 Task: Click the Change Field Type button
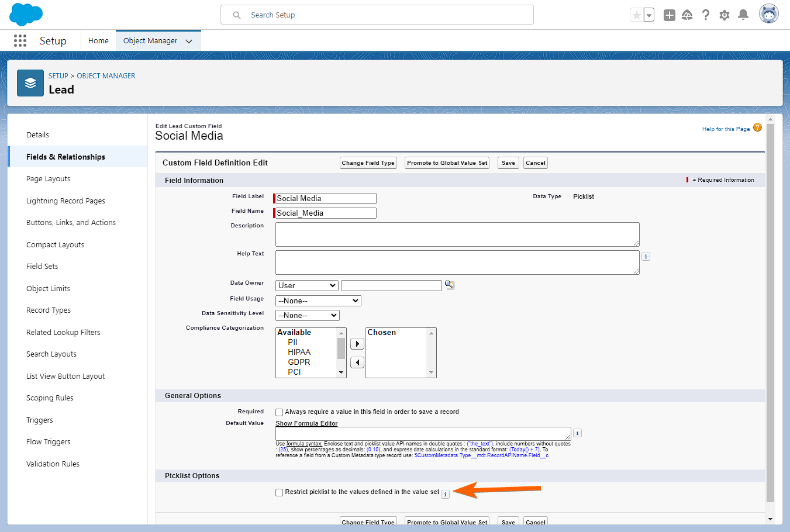click(x=368, y=163)
